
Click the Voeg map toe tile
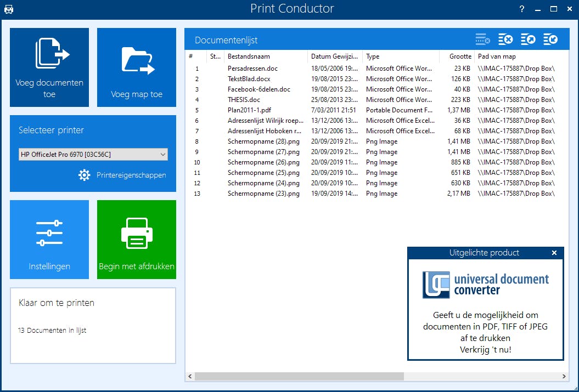pyautogui.click(x=137, y=67)
